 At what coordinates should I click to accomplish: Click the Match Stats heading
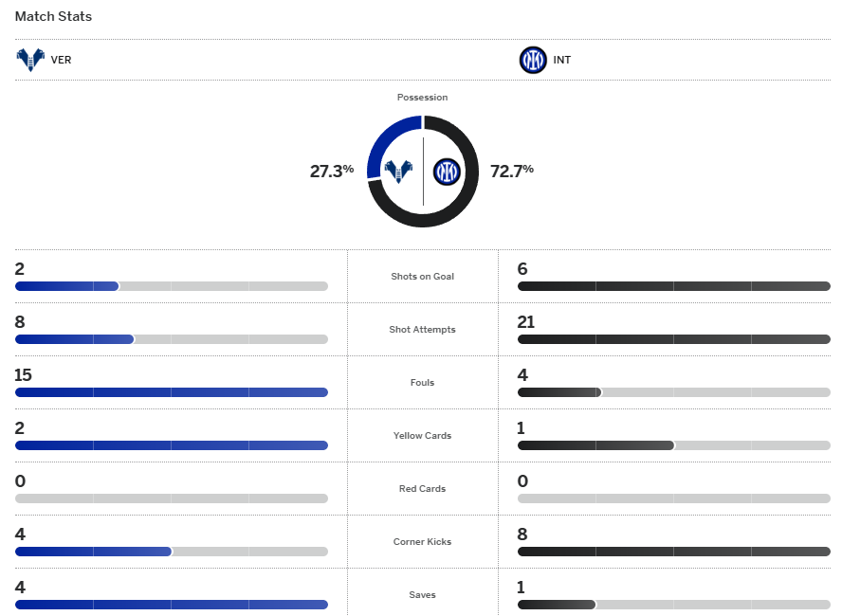(53, 17)
